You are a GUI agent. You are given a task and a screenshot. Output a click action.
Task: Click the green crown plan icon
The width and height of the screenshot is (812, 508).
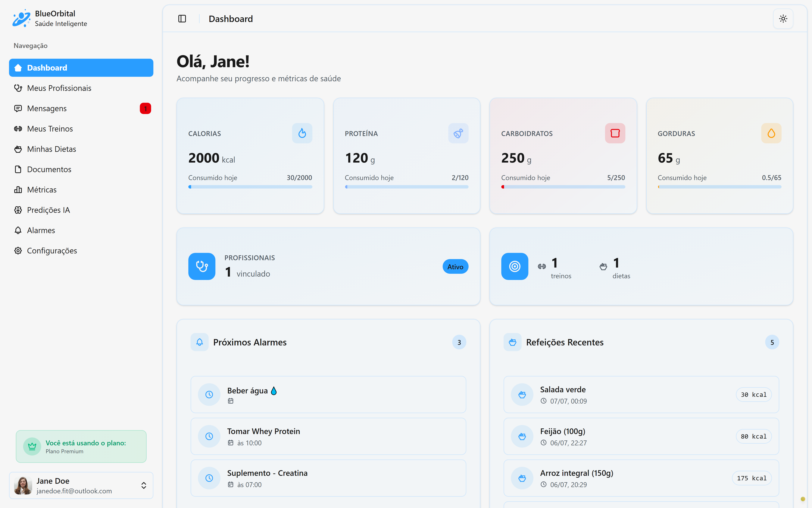tap(32, 446)
